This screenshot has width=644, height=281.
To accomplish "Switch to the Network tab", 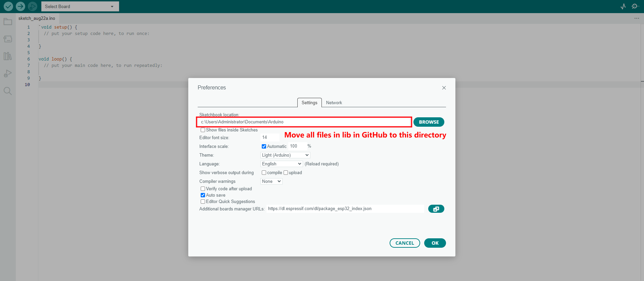I will [x=334, y=103].
